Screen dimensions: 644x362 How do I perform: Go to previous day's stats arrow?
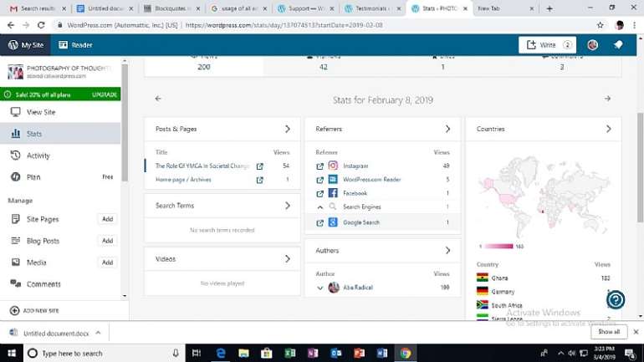pos(158,99)
